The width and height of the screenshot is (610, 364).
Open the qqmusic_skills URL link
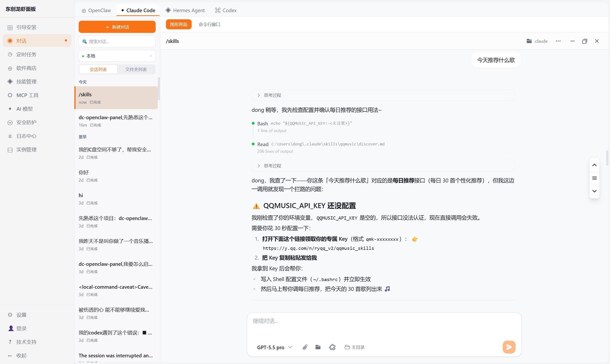point(318,248)
